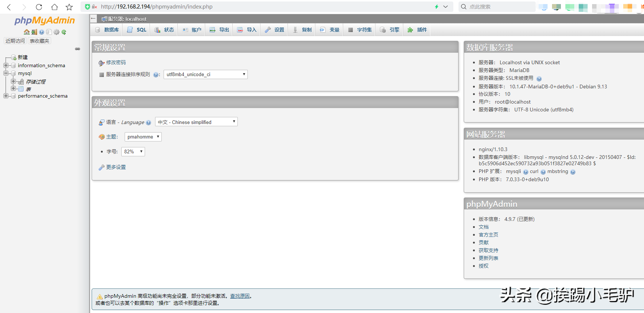Click 查找原因 link in warning
This screenshot has width=644, height=313.
240,296
